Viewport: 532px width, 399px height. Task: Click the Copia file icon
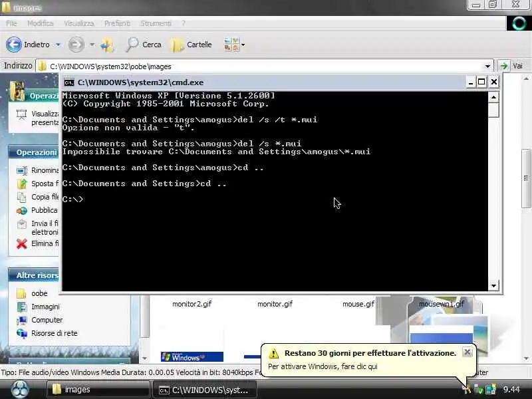[x=22, y=197]
